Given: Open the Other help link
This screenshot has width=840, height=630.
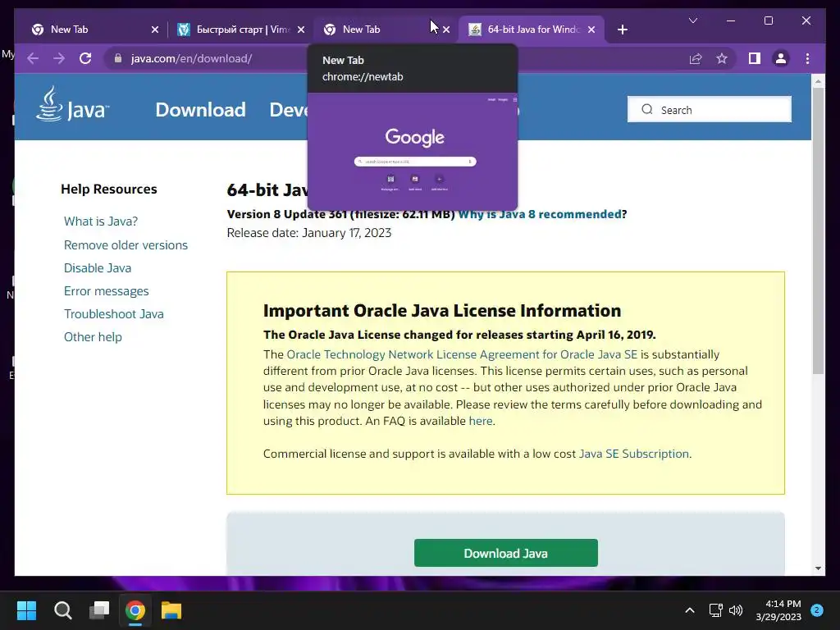Looking at the screenshot, I should (93, 337).
